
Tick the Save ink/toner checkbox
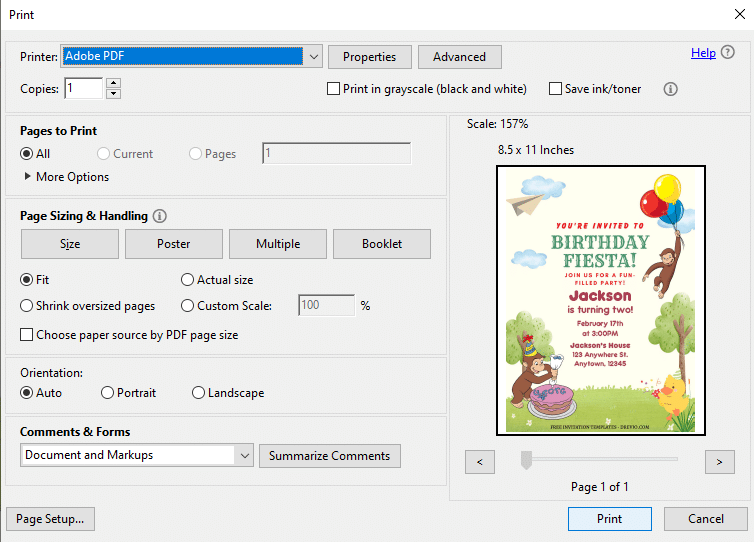[555, 89]
